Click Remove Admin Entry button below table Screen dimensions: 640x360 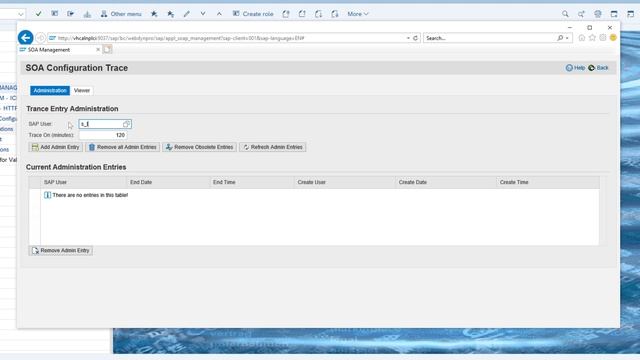(61, 250)
